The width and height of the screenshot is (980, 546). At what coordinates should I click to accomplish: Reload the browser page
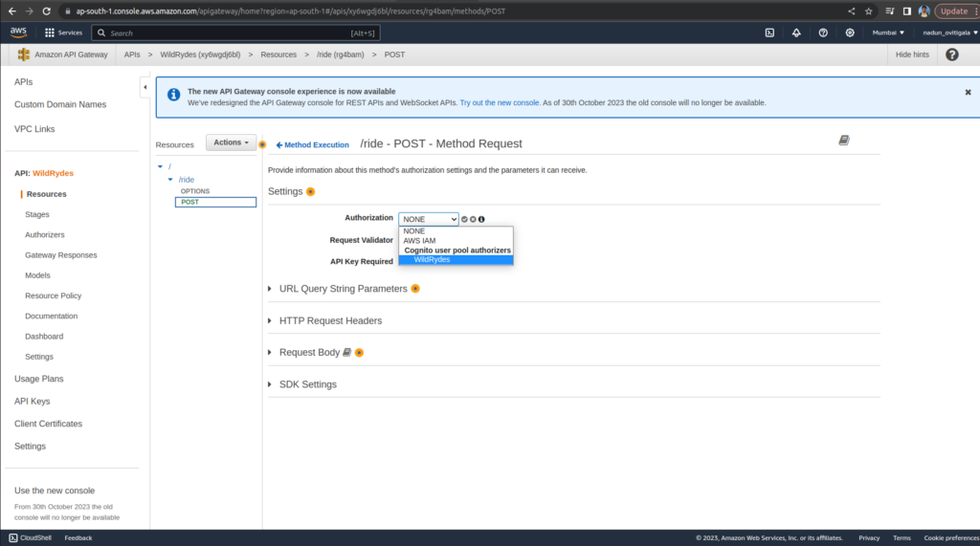pyautogui.click(x=46, y=11)
